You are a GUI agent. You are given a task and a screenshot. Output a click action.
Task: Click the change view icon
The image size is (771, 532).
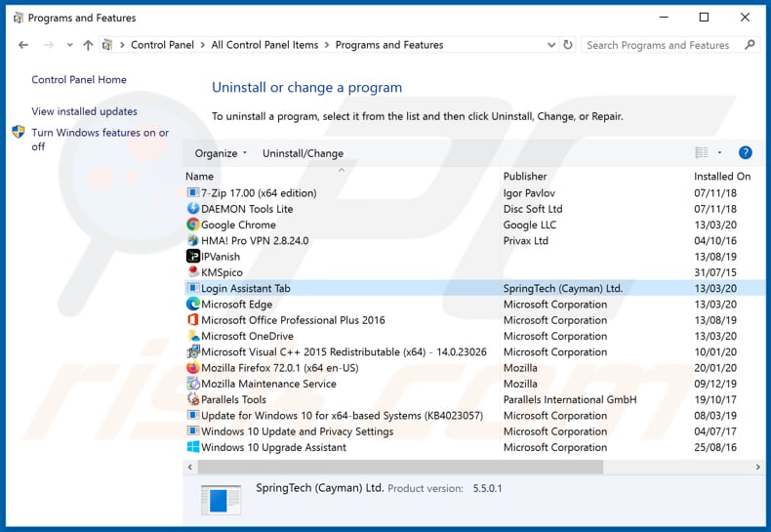pyautogui.click(x=702, y=153)
